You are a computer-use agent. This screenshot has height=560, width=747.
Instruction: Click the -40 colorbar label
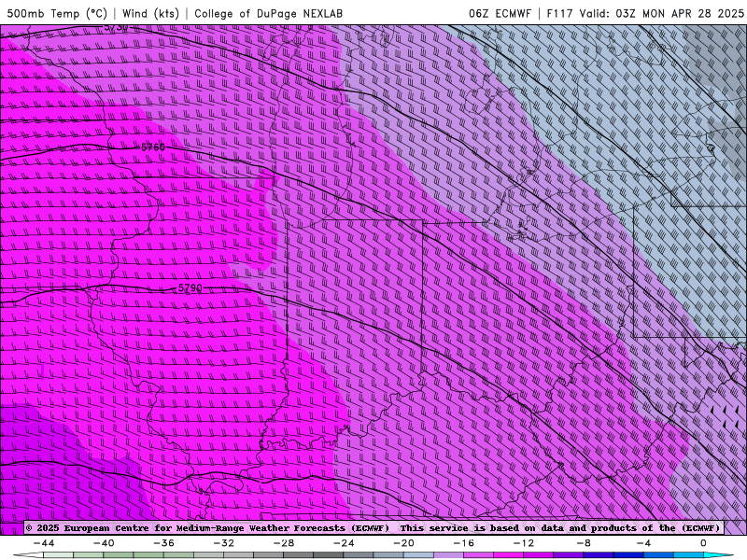pos(104,543)
